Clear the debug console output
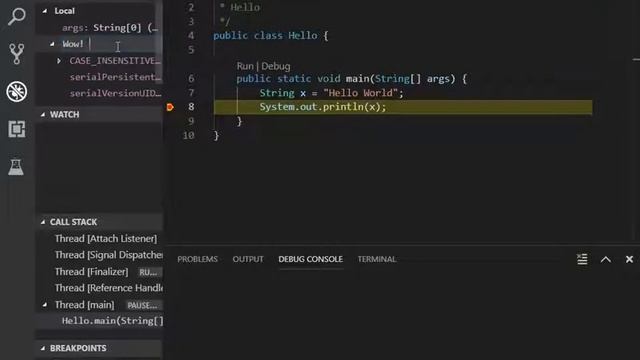 click(x=582, y=259)
